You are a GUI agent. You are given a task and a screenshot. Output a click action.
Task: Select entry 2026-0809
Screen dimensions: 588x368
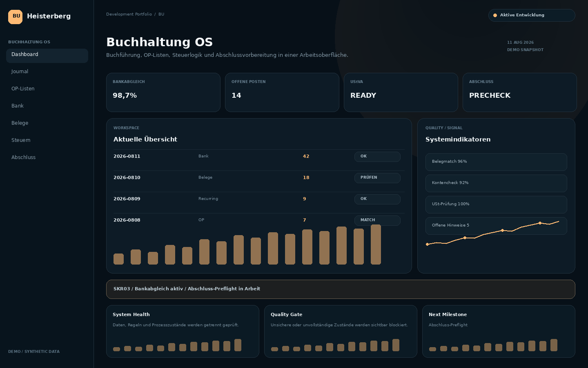[127, 199]
